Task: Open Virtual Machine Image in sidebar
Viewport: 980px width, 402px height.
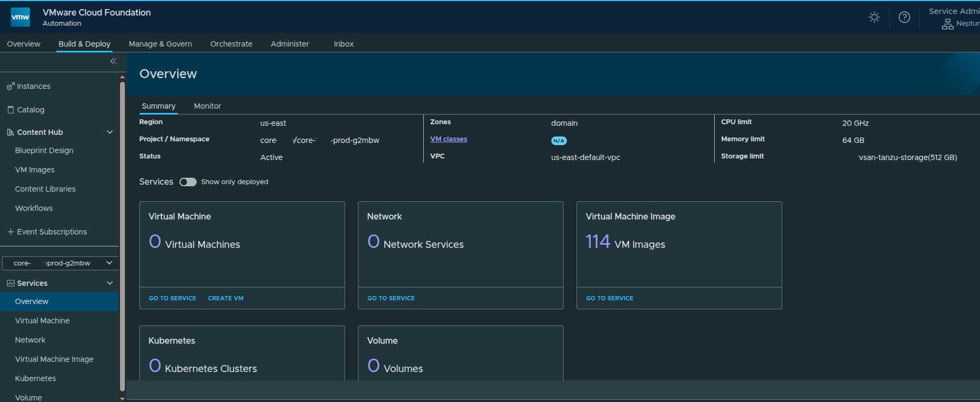Action: [54, 359]
